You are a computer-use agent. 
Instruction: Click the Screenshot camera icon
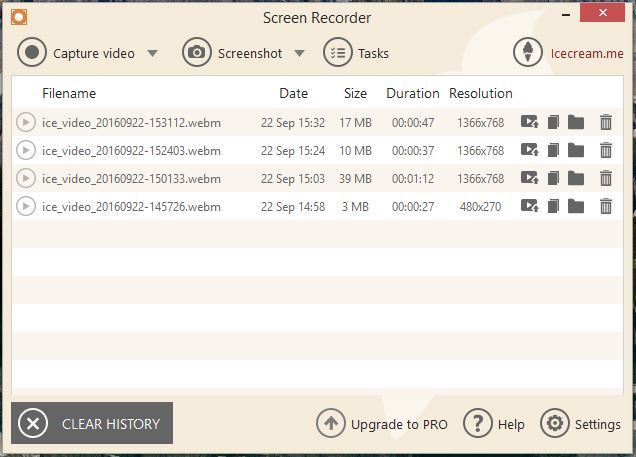click(x=197, y=53)
